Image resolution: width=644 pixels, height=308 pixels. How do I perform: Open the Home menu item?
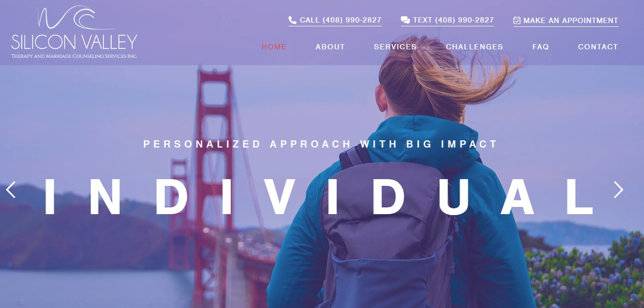274,47
